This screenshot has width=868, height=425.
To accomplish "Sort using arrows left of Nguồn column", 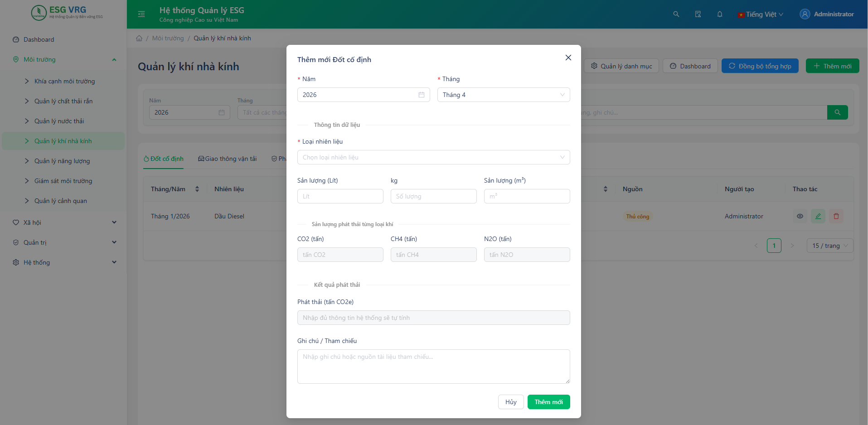I will point(606,189).
